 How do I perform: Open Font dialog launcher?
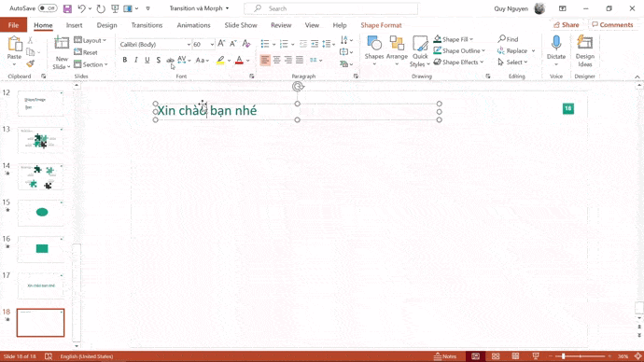coord(252,77)
